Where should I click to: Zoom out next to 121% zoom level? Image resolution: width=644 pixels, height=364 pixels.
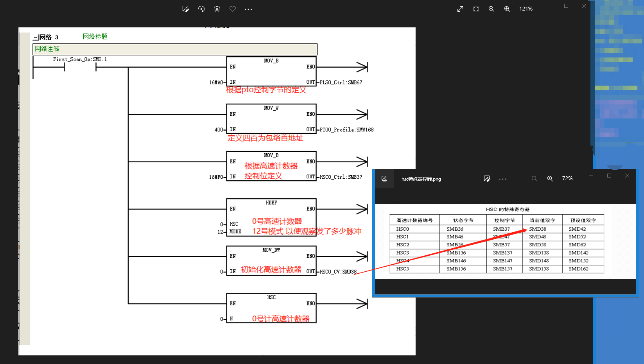(492, 9)
